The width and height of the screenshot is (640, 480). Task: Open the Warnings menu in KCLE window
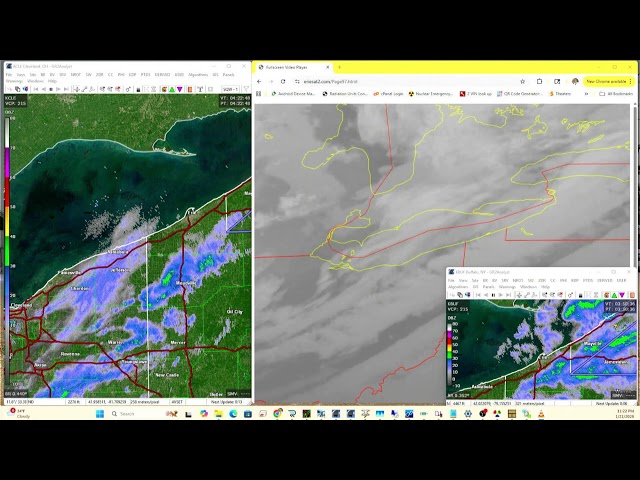coord(14,81)
